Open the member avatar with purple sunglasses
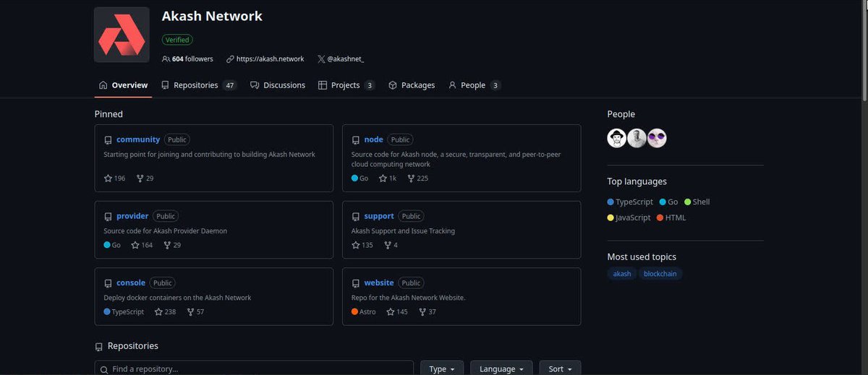This screenshot has height=375, width=868. pyautogui.click(x=657, y=139)
